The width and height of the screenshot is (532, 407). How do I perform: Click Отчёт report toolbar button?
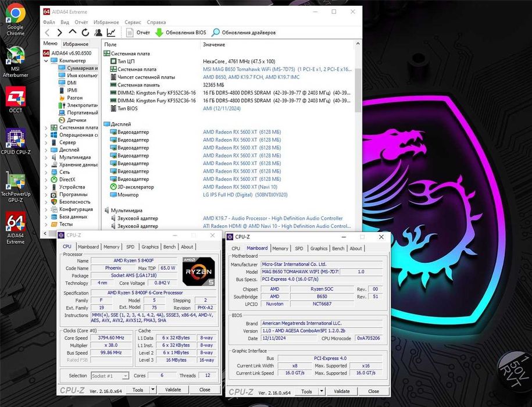coord(138,33)
